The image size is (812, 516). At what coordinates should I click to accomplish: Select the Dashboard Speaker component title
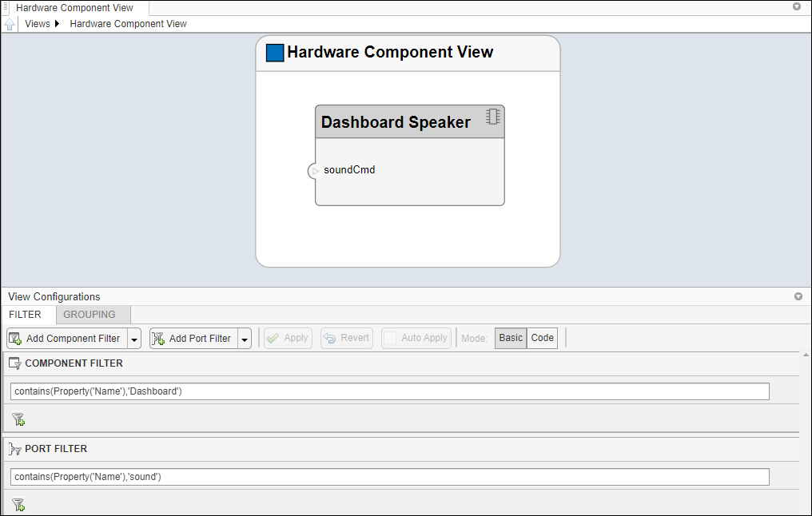396,122
